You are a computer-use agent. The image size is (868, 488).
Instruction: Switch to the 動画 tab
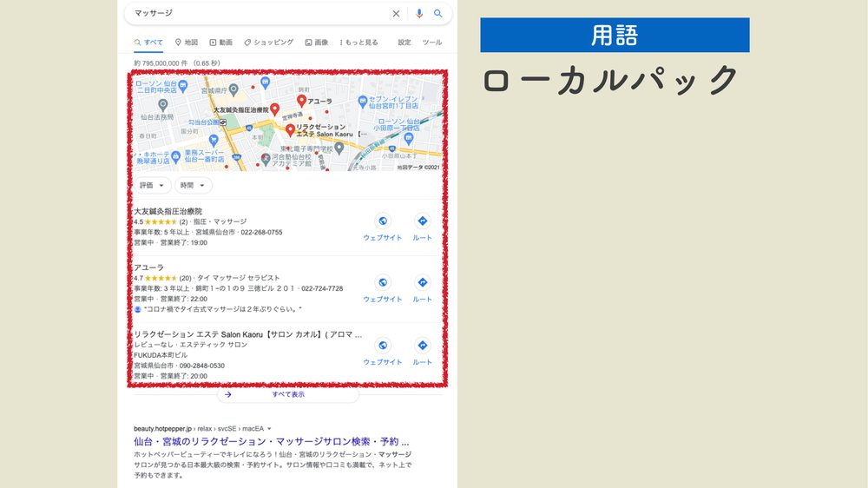[x=220, y=42]
